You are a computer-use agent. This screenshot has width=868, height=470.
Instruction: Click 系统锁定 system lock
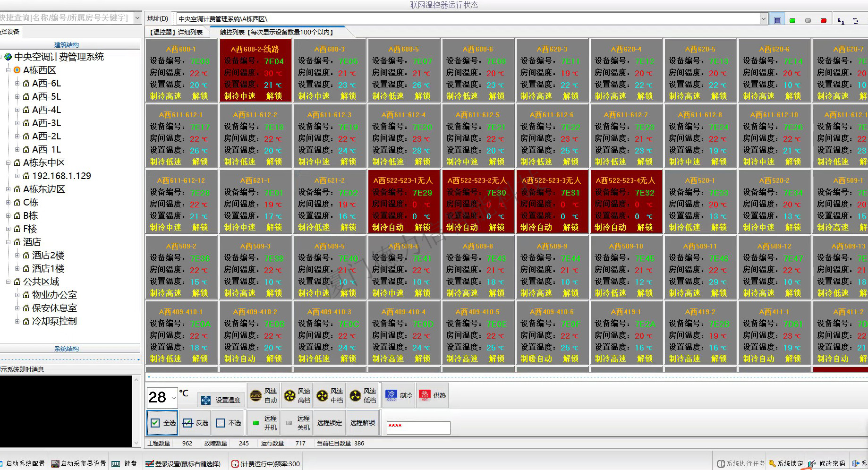pyautogui.click(x=786, y=464)
